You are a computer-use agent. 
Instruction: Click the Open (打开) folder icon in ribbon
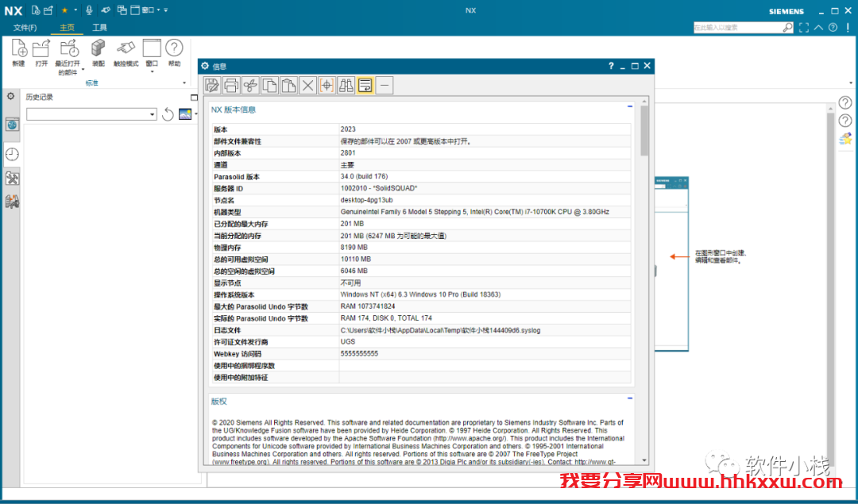tap(41, 48)
